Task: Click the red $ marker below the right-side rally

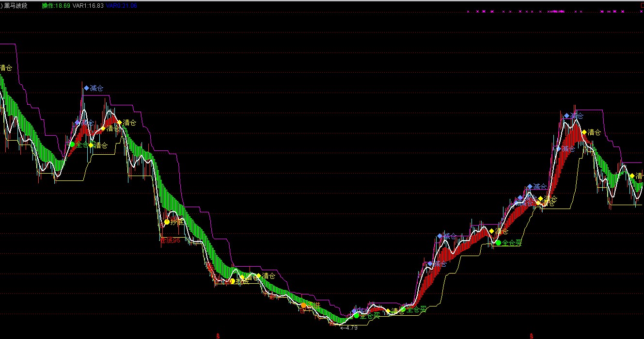Action: (532, 336)
